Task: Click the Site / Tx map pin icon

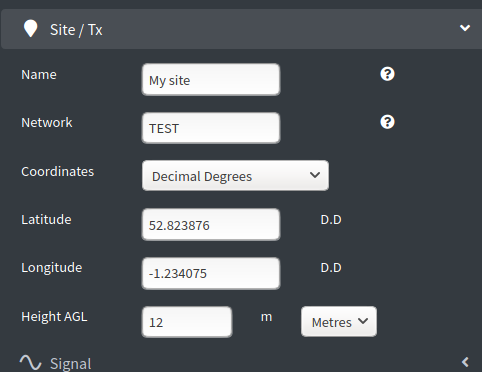Action: tap(30, 29)
